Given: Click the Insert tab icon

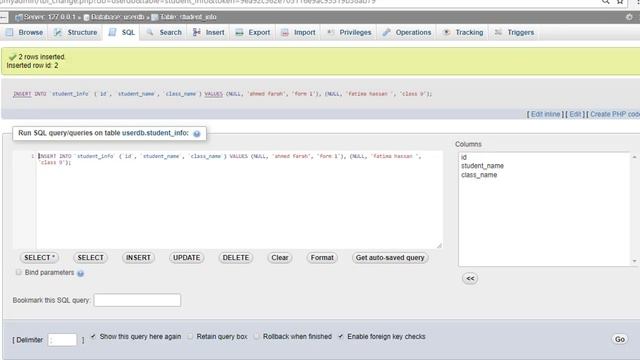Looking at the screenshot, I should tap(197, 32).
